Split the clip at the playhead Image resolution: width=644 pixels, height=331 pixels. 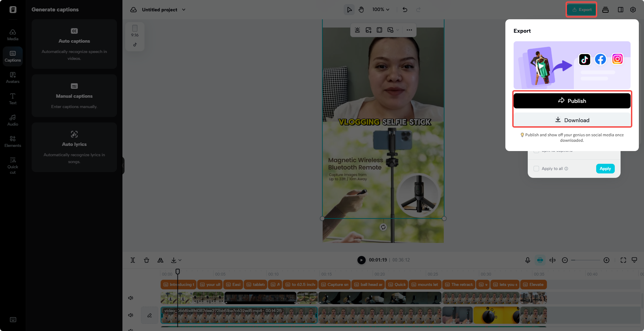click(x=132, y=260)
